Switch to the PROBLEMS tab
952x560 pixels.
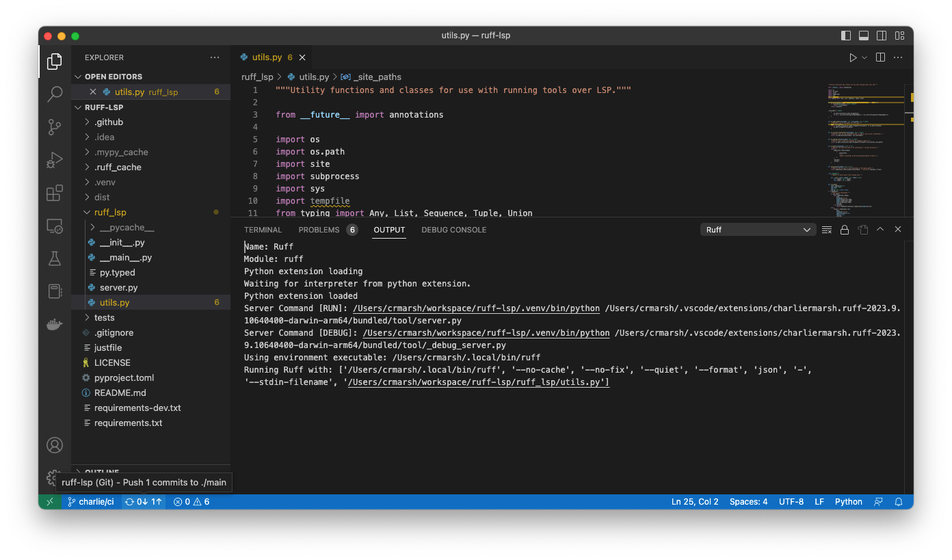point(319,230)
